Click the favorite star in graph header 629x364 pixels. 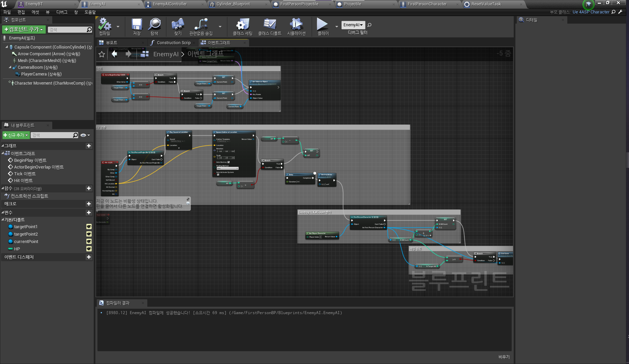pos(102,54)
